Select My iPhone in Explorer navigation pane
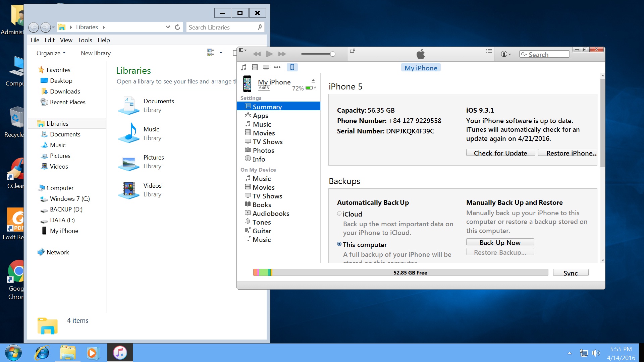 pyautogui.click(x=64, y=231)
